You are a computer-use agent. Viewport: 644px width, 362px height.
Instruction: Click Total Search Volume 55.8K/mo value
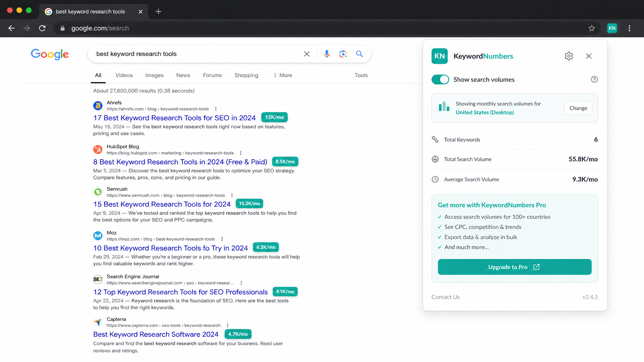click(583, 159)
